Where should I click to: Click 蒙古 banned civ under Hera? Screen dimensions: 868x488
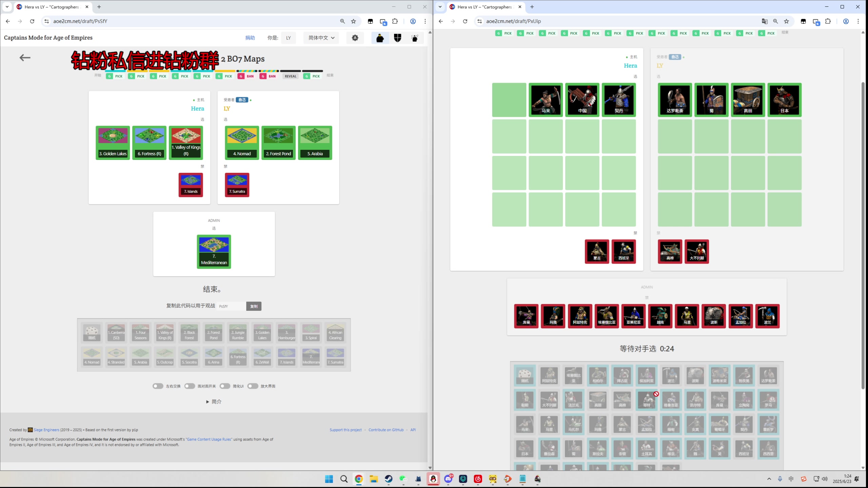pyautogui.click(x=597, y=251)
